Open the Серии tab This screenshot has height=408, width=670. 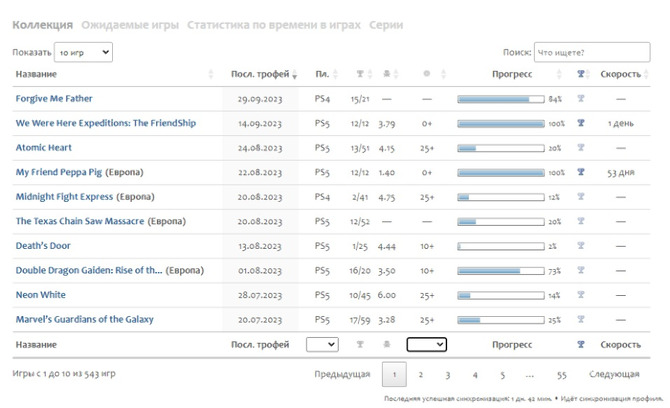click(x=385, y=25)
